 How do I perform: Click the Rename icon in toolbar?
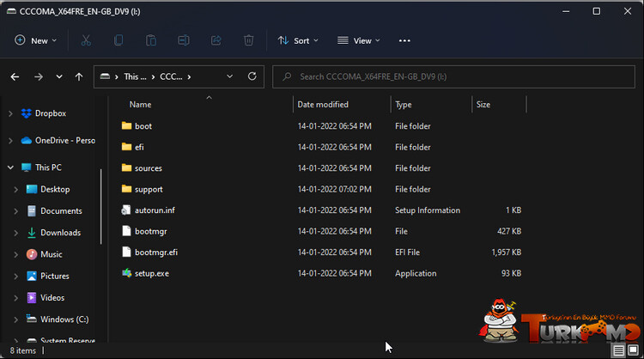pos(184,40)
